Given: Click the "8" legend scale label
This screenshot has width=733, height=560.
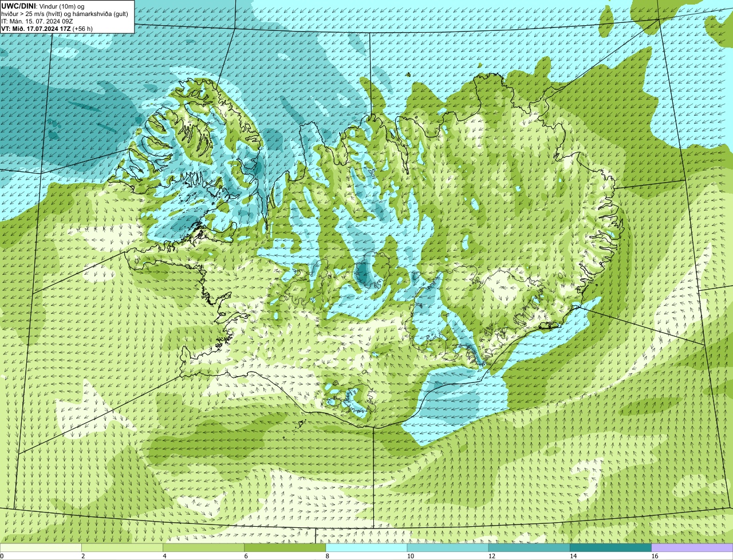Looking at the screenshot, I should (327, 556).
